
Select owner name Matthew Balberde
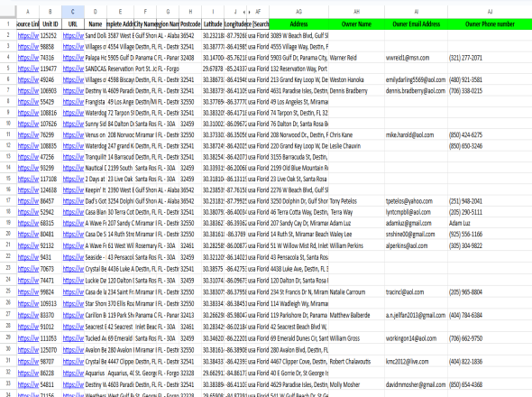(356, 315)
